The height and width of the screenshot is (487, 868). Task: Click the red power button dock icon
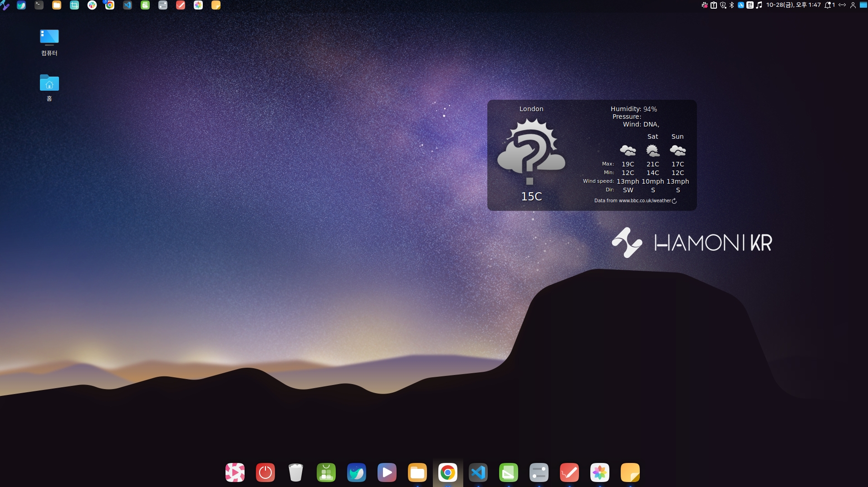point(265,472)
